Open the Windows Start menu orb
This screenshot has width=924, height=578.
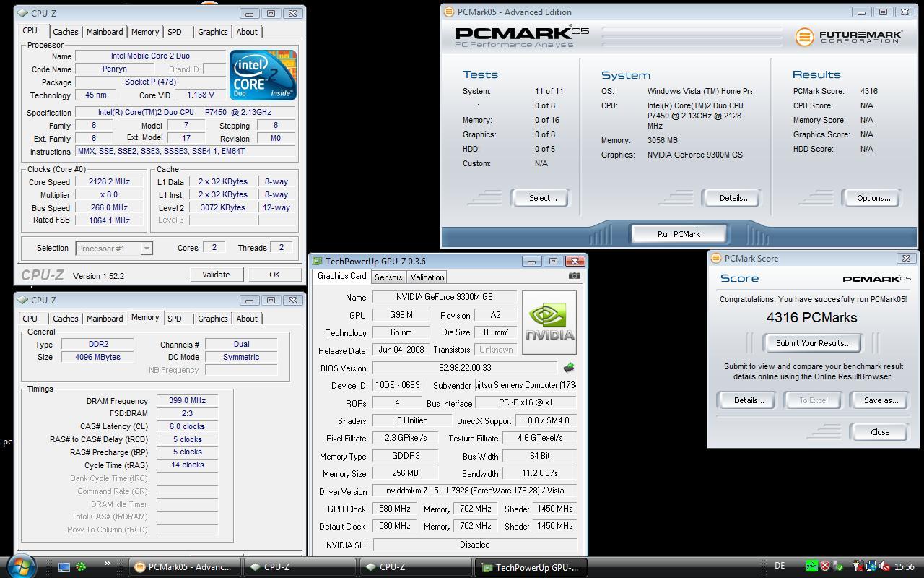[20, 566]
